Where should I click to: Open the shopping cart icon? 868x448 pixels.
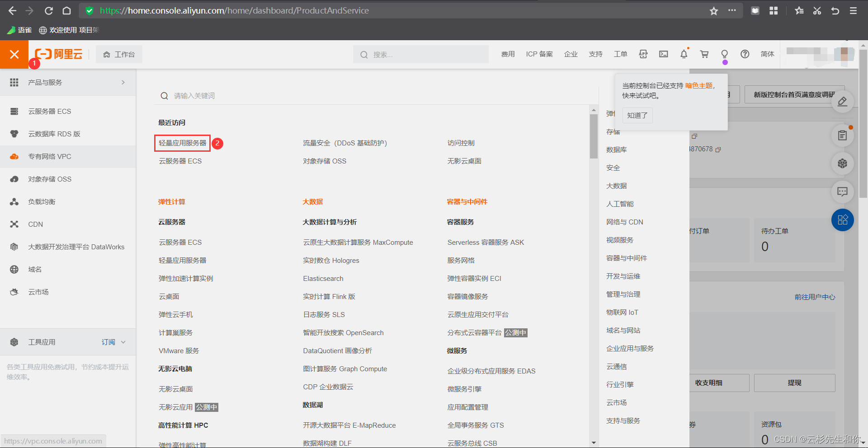tap(704, 54)
